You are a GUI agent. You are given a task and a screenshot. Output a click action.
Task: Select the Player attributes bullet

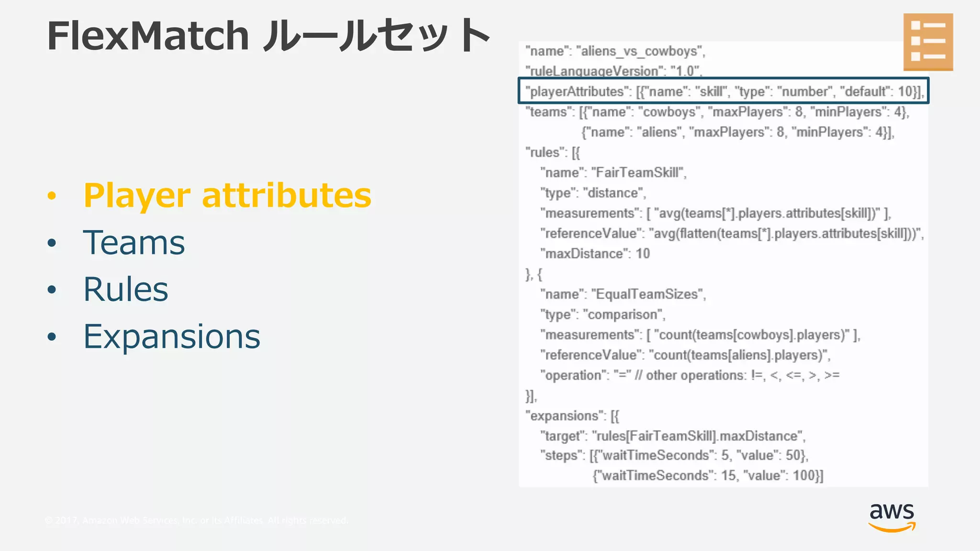coord(227,195)
